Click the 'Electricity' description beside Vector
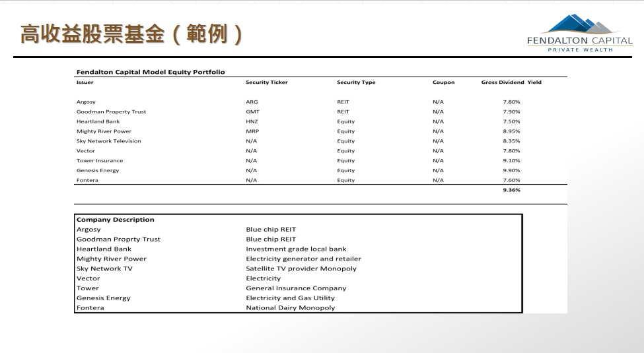644x353 pixels. point(264,278)
